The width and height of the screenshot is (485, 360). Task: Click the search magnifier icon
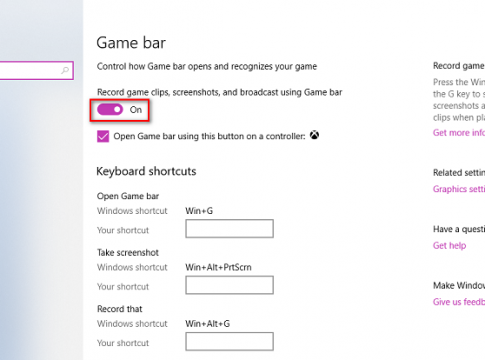pyautogui.click(x=65, y=70)
